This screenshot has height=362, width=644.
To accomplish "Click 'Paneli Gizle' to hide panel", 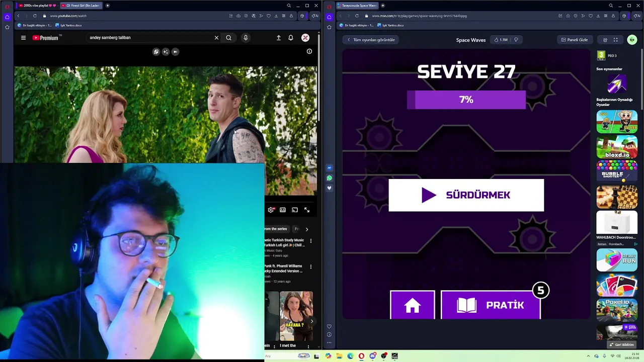I will (x=574, y=40).
